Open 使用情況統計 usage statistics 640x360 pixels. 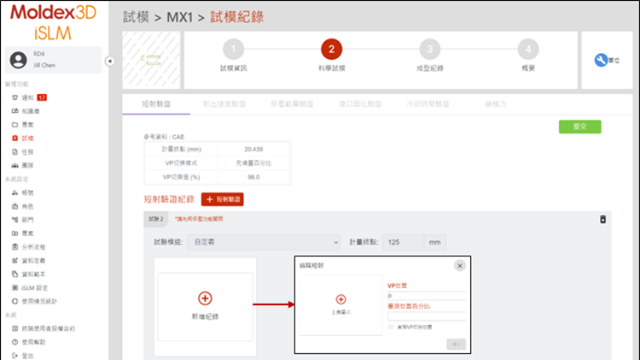[34, 301]
